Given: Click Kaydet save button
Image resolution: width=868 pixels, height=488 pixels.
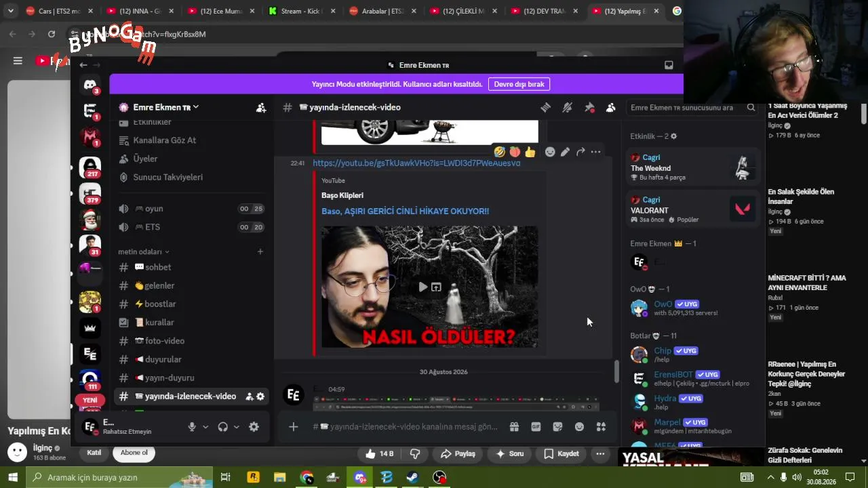Looking at the screenshot, I should tap(561, 454).
